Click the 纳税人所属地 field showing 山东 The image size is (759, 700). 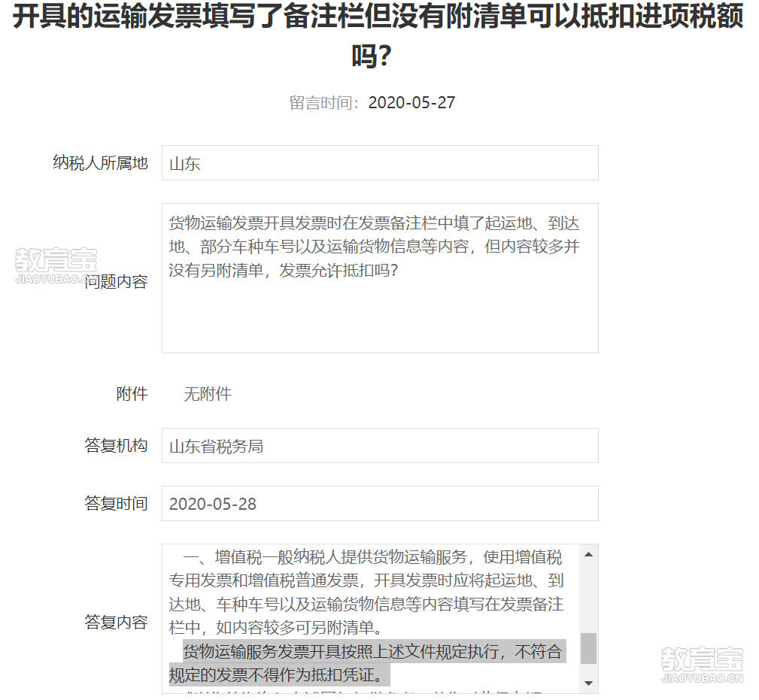380,163
